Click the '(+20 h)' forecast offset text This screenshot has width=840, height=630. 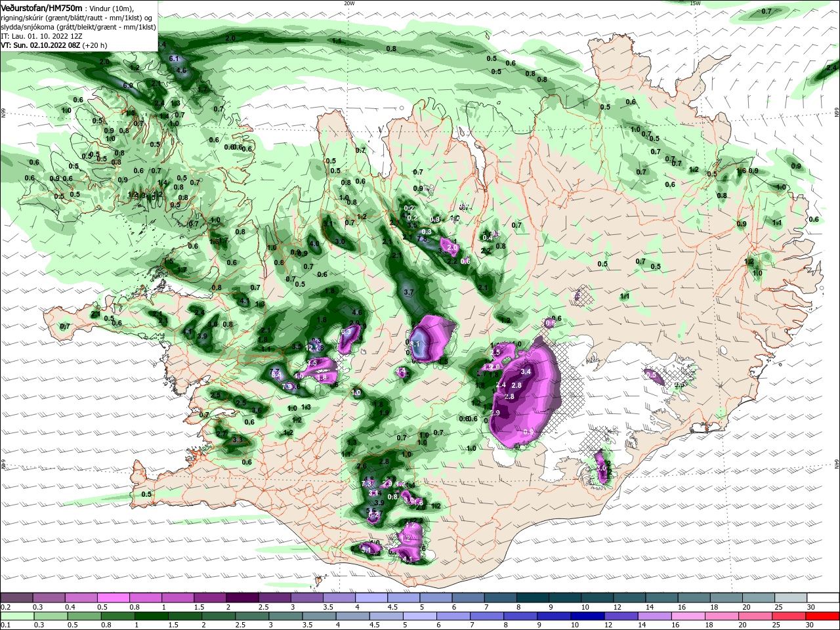95,45
